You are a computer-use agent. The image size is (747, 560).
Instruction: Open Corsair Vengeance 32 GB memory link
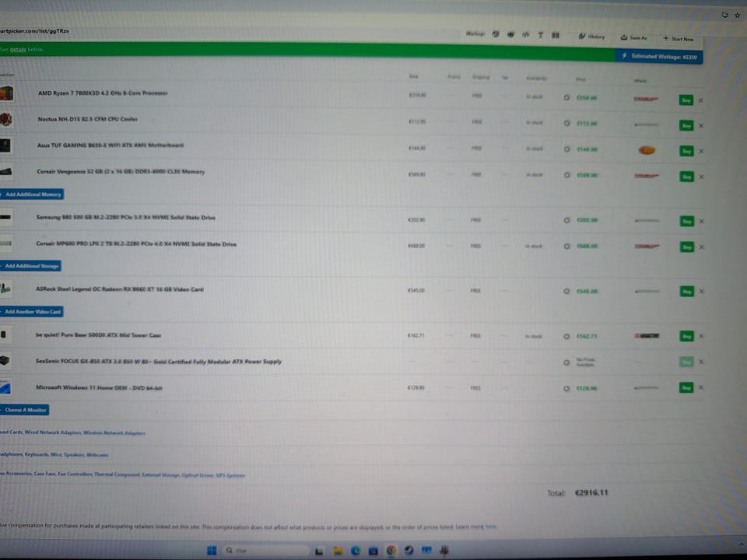coord(121,171)
